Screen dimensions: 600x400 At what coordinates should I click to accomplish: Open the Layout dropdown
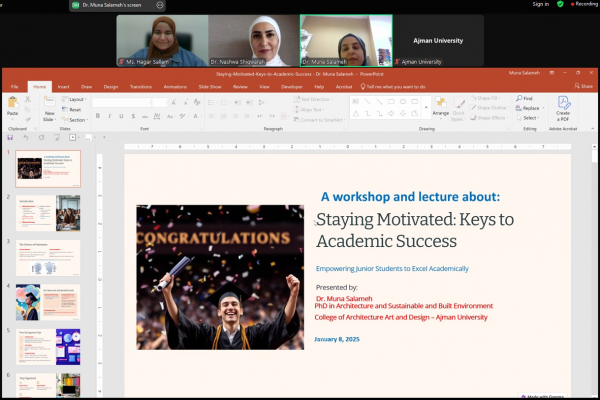(x=76, y=99)
